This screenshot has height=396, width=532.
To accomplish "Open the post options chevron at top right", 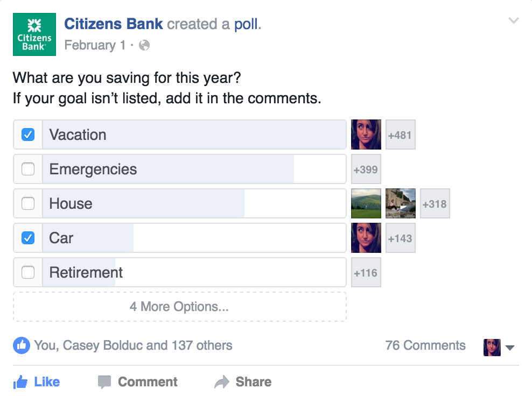I will coord(513,20).
